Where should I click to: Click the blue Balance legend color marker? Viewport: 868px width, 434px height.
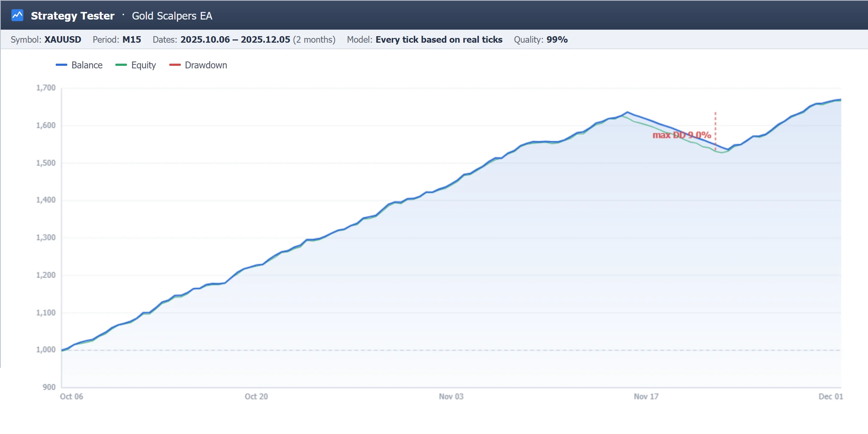[x=61, y=65]
